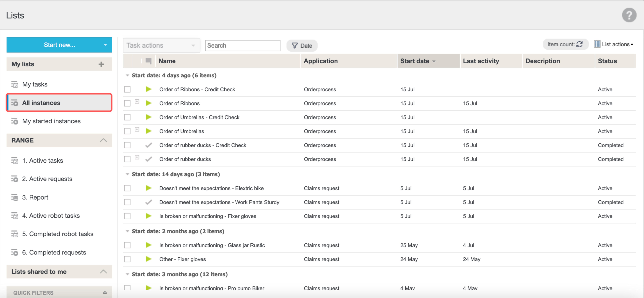
Task: Collapse the 14 days ago group
Action: (127, 174)
